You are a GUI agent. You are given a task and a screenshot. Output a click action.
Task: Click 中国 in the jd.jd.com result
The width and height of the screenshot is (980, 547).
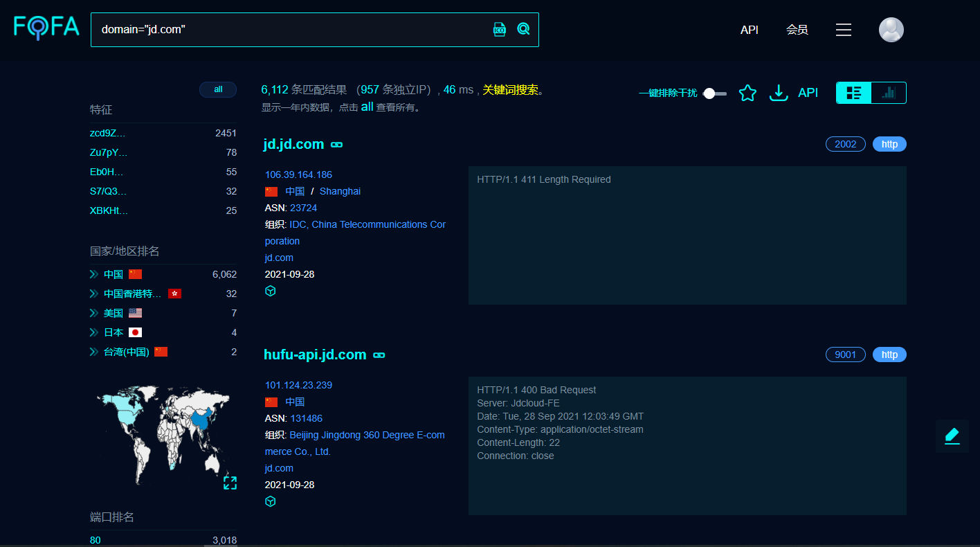tap(295, 191)
